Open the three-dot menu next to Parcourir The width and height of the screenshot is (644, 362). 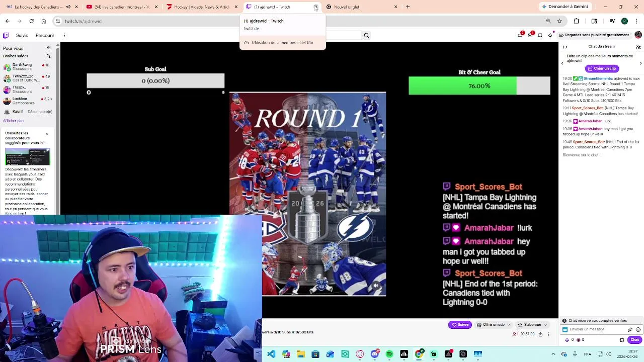click(x=64, y=35)
